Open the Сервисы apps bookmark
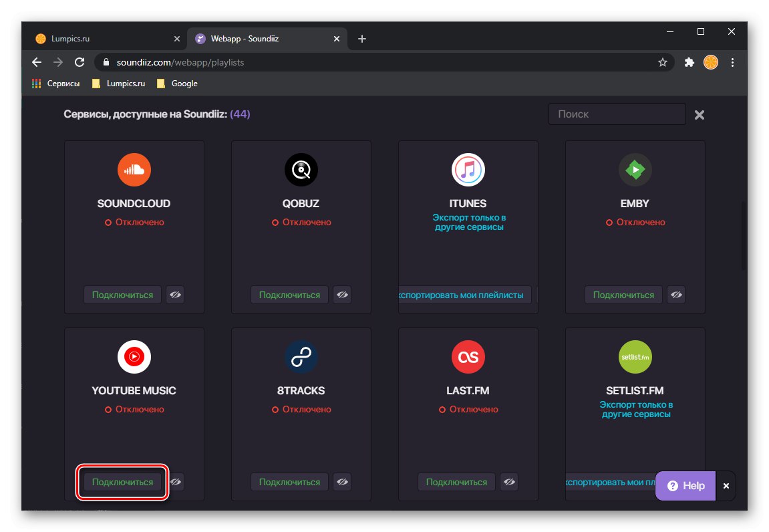769x532 pixels. (55, 84)
